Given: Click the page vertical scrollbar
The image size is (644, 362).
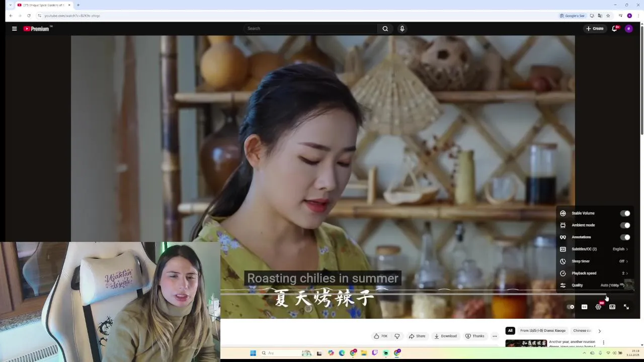Looking at the screenshot, I should (642, 80).
